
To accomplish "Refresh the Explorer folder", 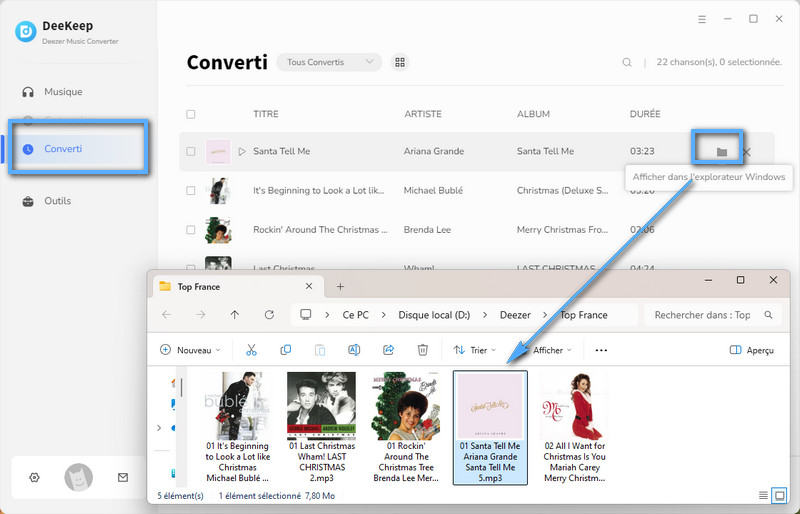I will [269, 315].
